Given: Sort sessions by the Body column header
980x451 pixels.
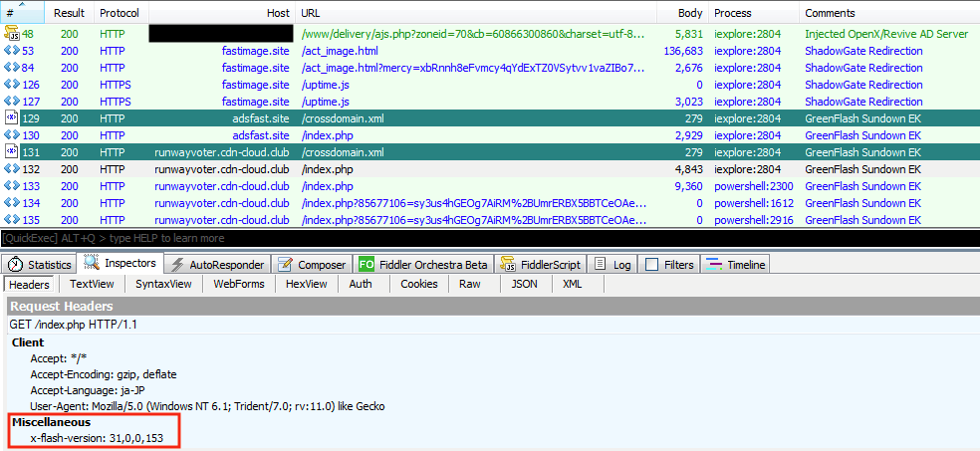Looking at the screenshot, I should click(x=689, y=13).
